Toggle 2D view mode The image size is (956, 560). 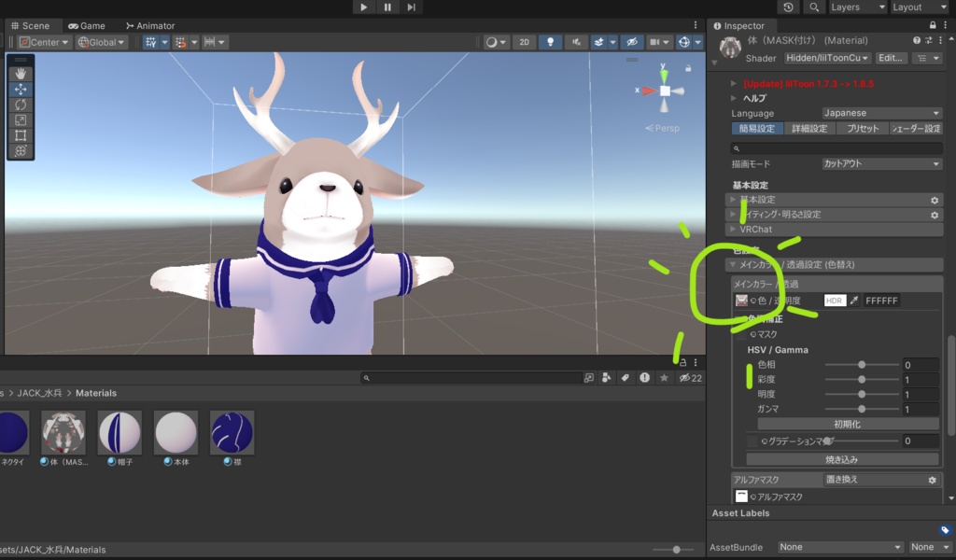pyautogui.click(x=524, y=42)
